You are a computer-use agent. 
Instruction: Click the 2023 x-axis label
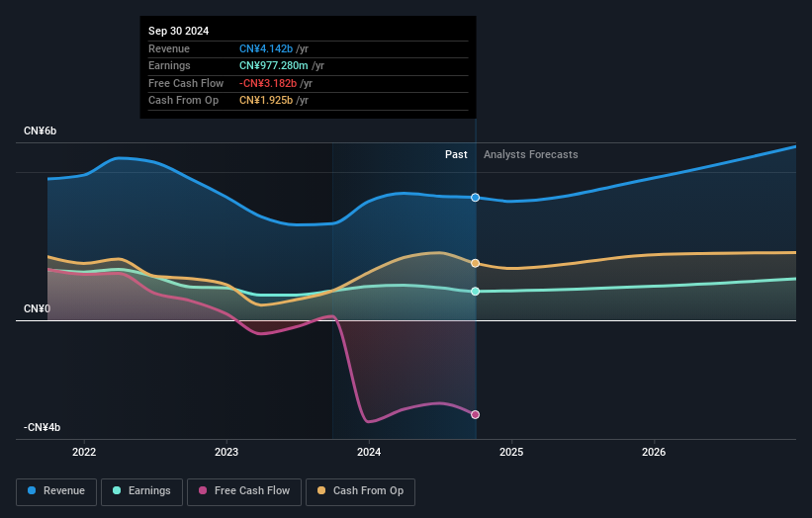click(x=226, y=452)
